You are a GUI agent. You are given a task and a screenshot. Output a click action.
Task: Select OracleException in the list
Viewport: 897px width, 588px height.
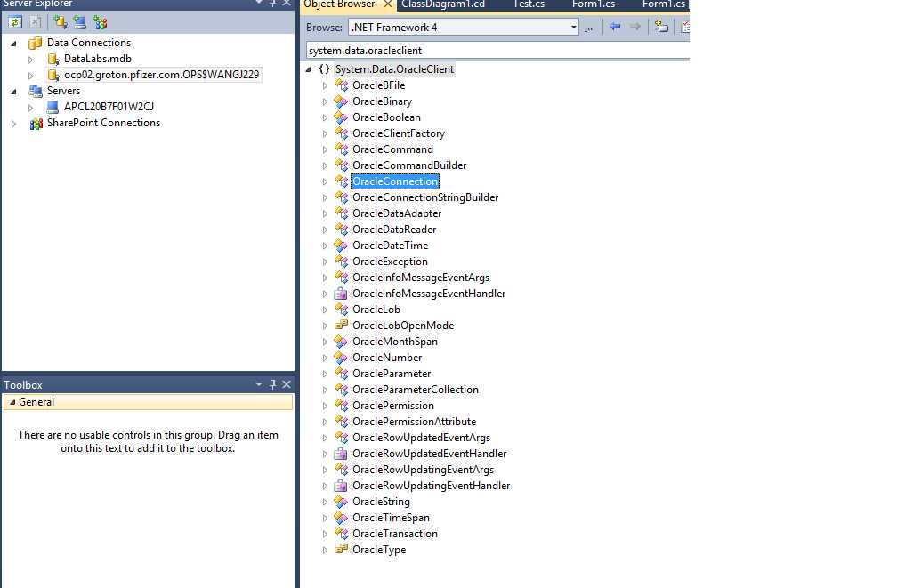pos(390,262)
